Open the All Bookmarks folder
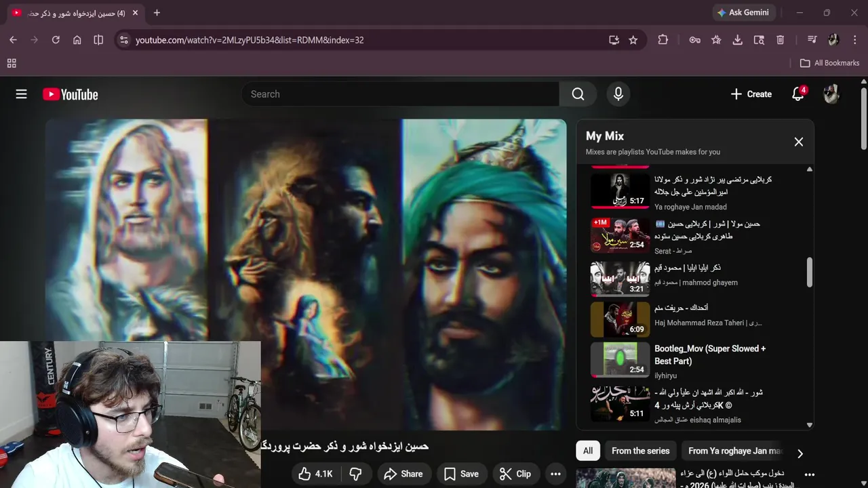The height and width of the screenshot is (488, 868). pyautogui.click(x=829, y=63)
